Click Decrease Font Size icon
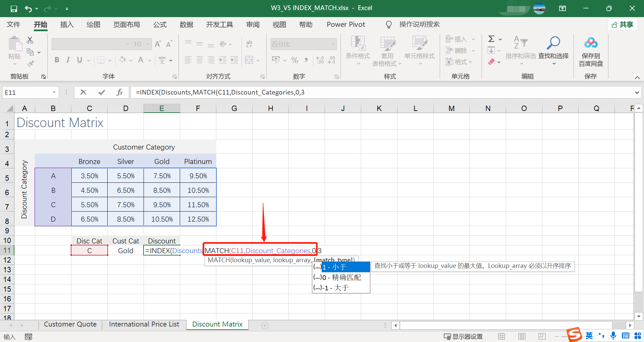 point(169,44)
